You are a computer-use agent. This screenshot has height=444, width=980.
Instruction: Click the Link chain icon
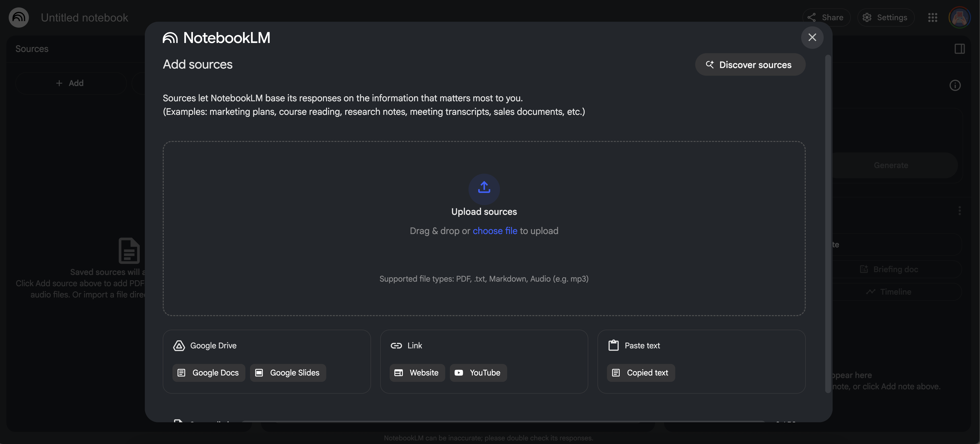pos(396,346)
